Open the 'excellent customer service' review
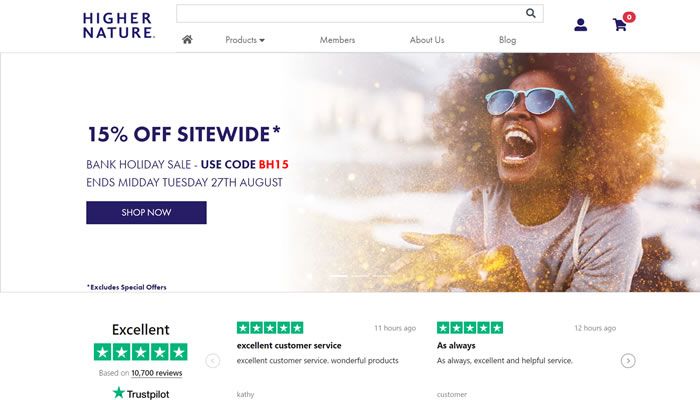The image size is (700, 400). point(289,346)
